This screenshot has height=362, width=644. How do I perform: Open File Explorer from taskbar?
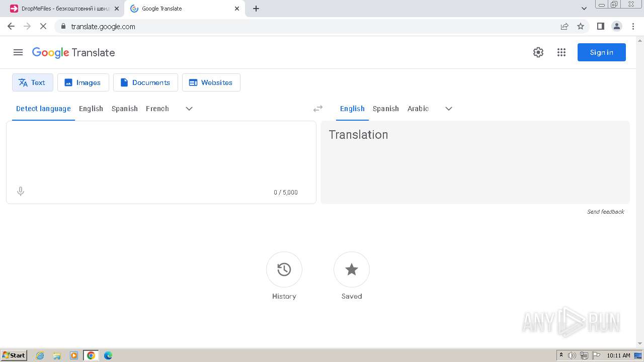[x=57, y=355]
